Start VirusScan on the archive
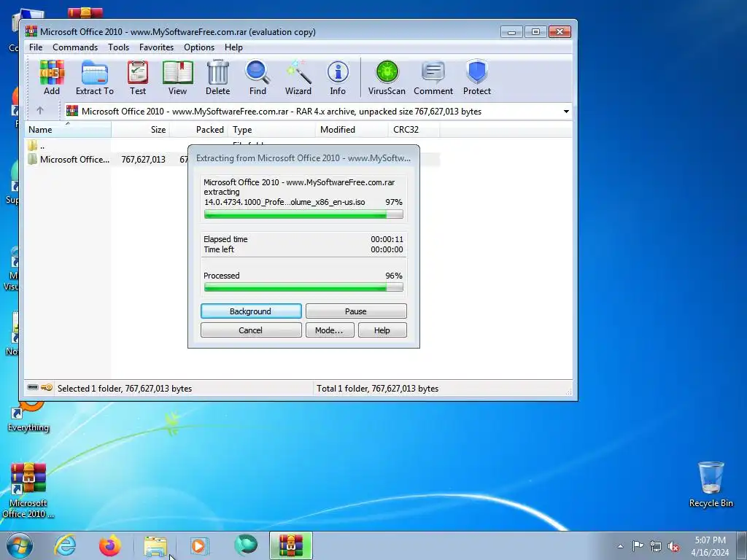The image size is (747, 560). tap(387, 77)
